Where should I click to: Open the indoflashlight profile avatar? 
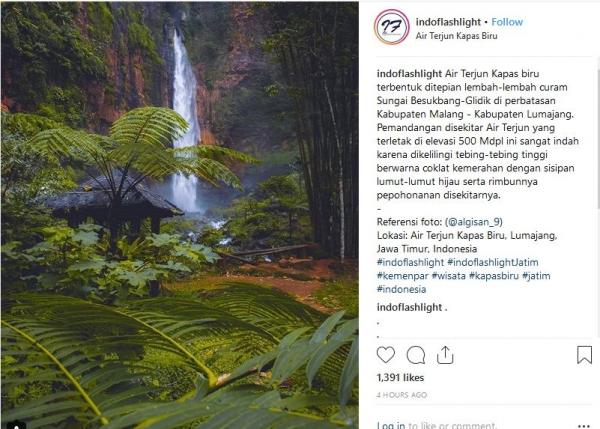[392, 27]
